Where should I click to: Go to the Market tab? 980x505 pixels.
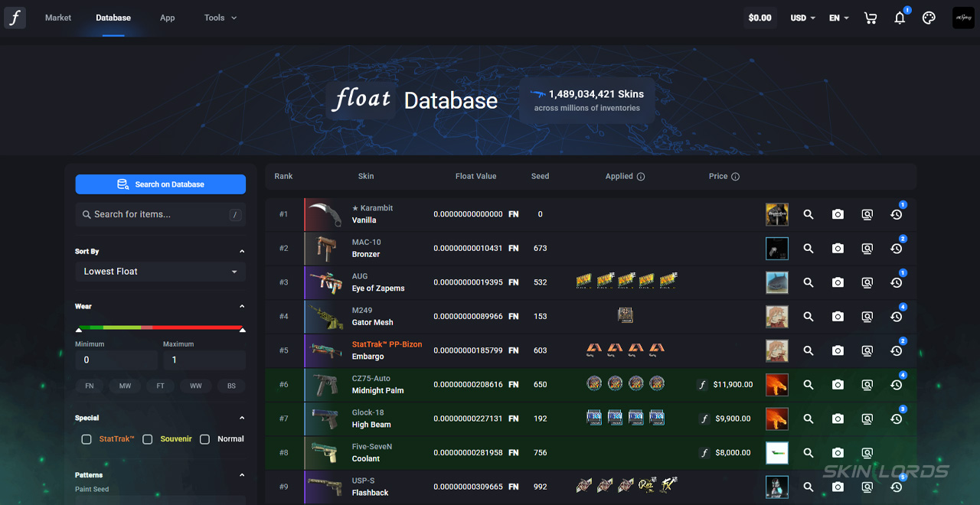coord(58,18)
